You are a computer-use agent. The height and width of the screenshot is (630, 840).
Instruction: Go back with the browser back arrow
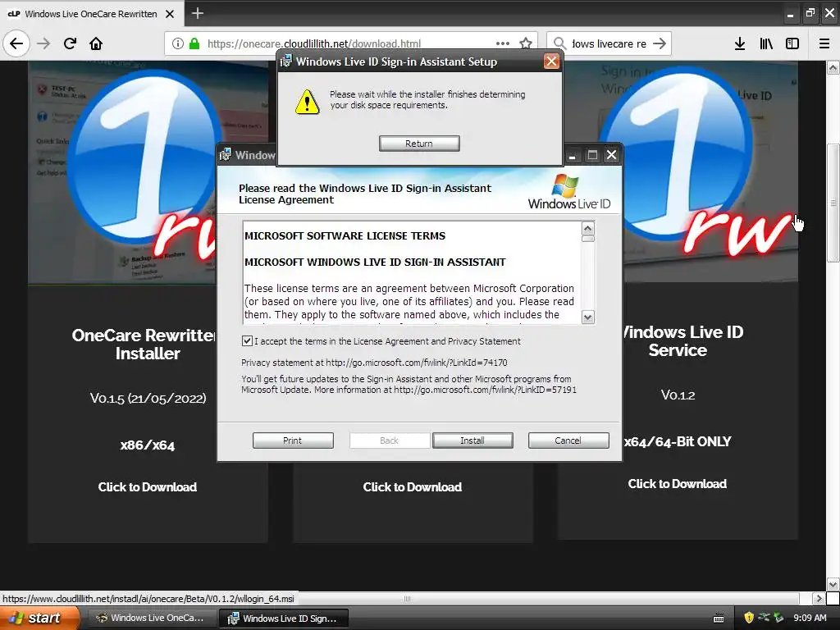(16, 43)
